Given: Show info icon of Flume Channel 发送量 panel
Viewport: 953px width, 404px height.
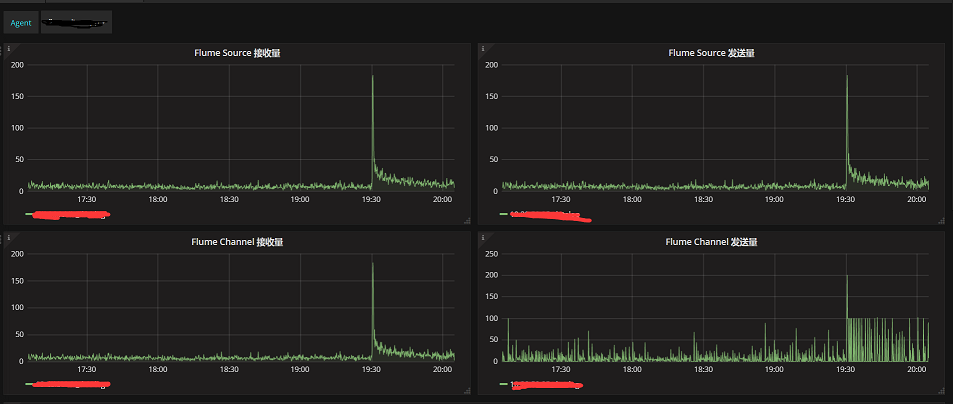Looking at the screenshot, I should point(482,236).
